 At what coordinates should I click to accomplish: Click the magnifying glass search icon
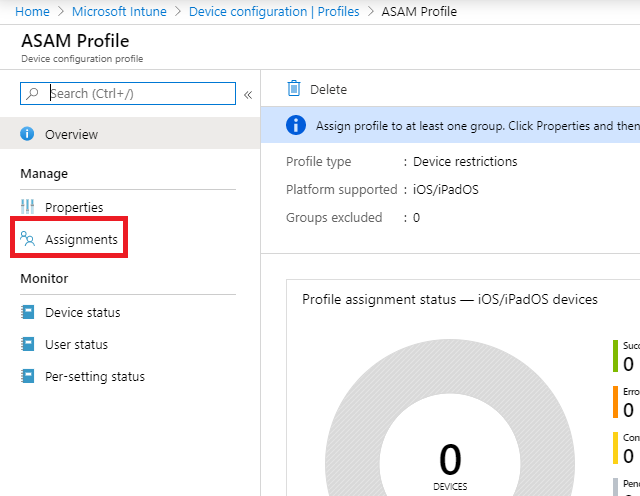coord(32,93)
